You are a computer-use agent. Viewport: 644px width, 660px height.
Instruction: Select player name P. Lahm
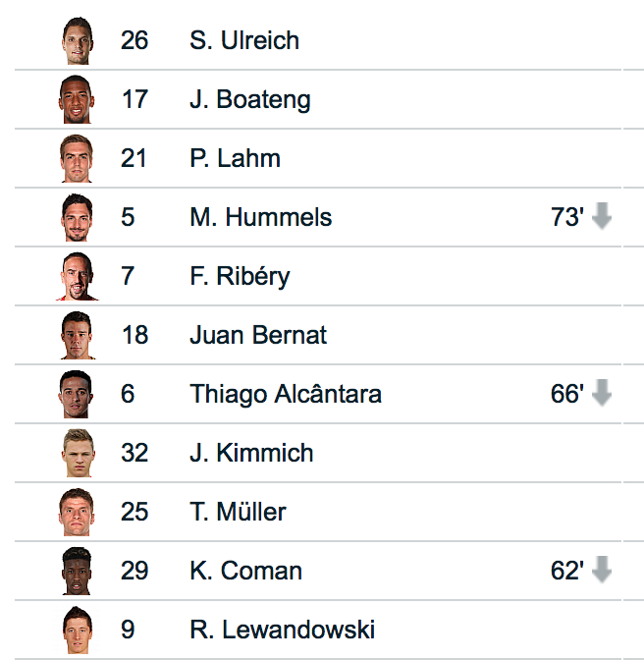pyautogui.click(x=235, y=158)
